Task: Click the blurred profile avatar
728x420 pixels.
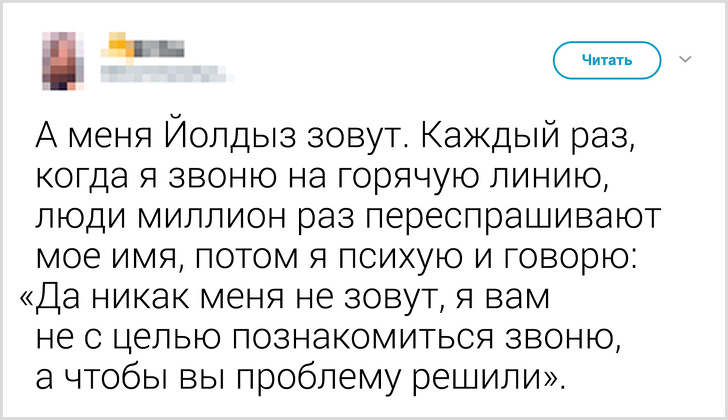Action: (61, 58)
